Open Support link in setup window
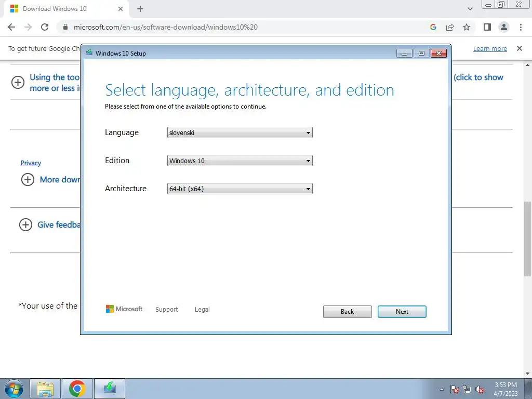This screenshot has height=399, width=532. tap(167, 310)
